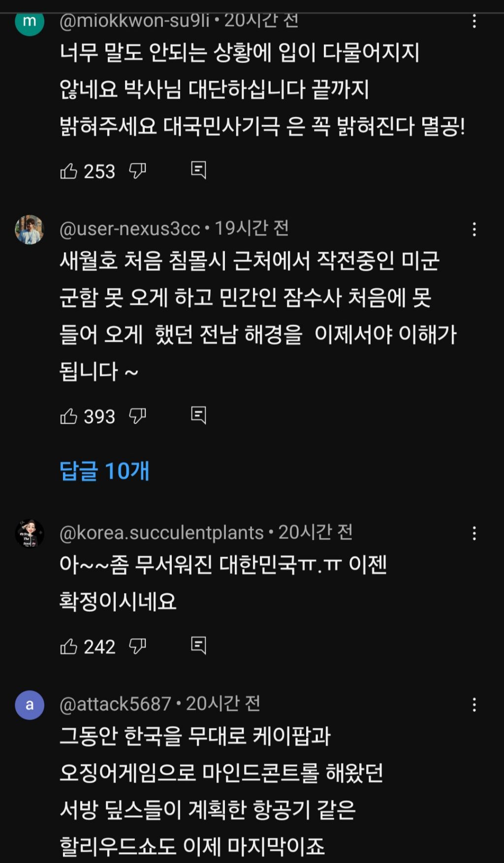The width and height of the screenshot is (504, 863).
Task: Dislike the comment by @korea.succulentplants
Action: click(x=137, y=646)
